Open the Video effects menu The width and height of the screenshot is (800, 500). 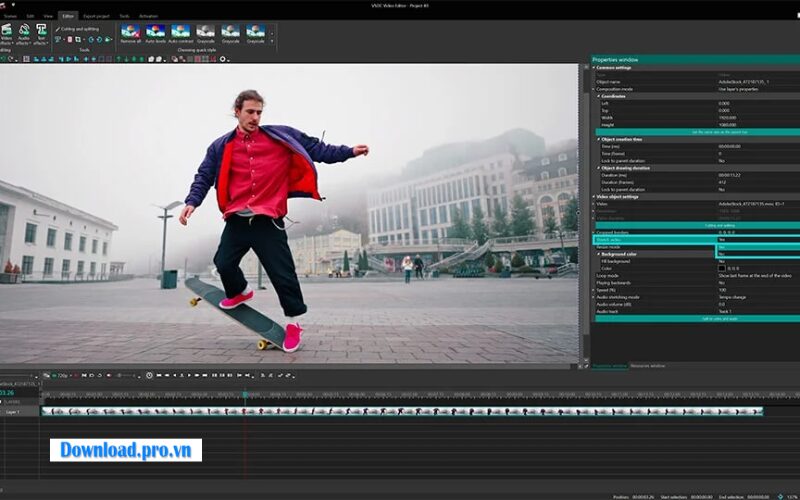point(7,34)
